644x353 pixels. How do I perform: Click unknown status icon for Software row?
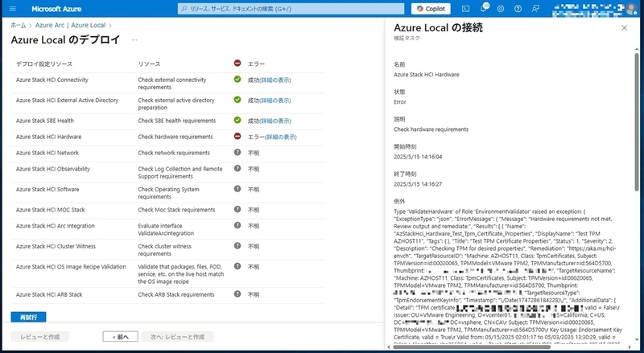[237, 189]
